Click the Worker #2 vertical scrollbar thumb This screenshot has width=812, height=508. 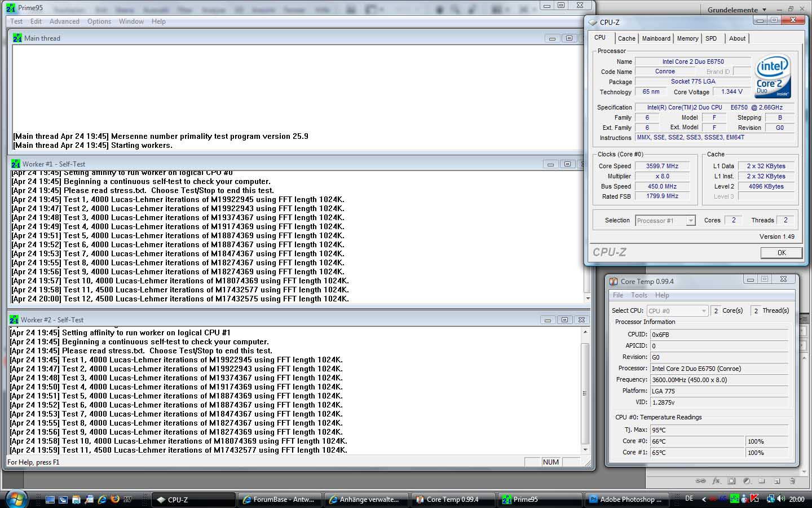click(585, 393)
